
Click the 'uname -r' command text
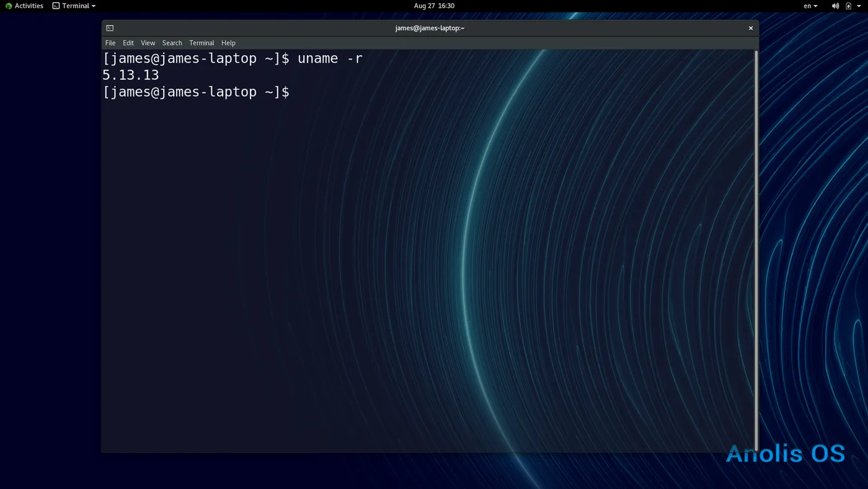coord(330,58)
